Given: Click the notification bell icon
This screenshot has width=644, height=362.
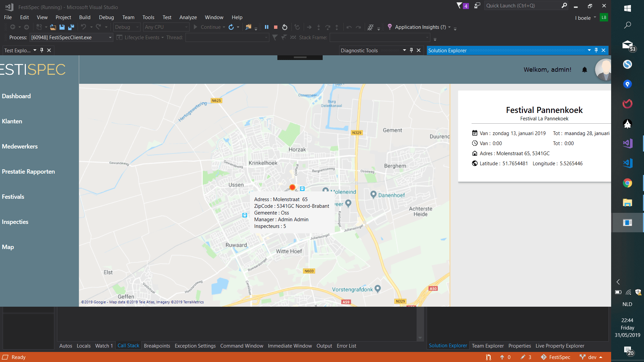Looking at the screenshot, I should pyautogui.click(x=585, y=70).
